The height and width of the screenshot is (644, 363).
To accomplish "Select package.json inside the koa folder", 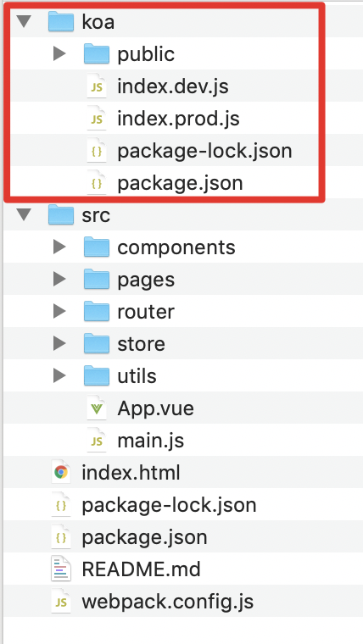I will click(180, 183).
